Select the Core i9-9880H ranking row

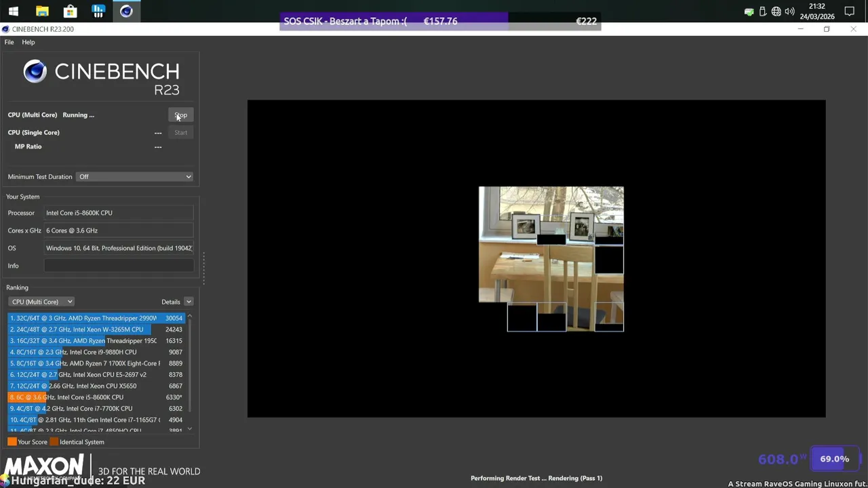pyautogui.click(x=96, y=352)
